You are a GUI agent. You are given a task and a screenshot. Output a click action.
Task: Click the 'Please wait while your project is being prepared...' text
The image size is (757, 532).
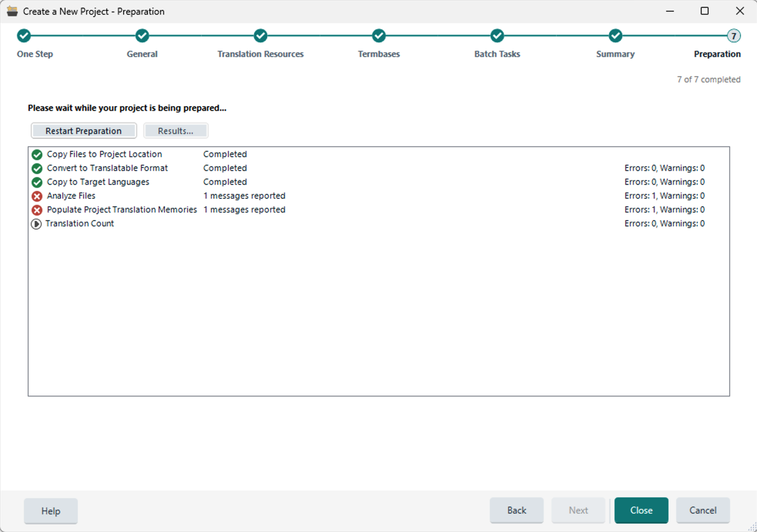pos(127,108)
